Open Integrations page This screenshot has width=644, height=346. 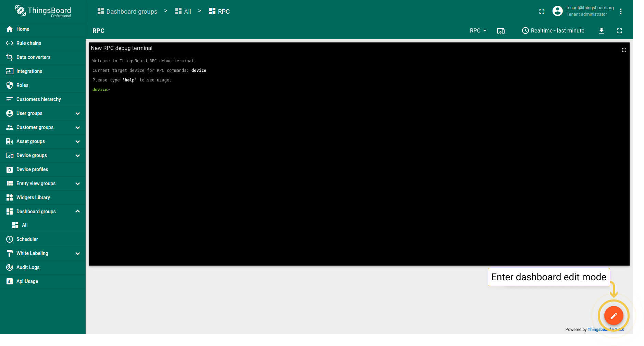(x=43, y=71)
